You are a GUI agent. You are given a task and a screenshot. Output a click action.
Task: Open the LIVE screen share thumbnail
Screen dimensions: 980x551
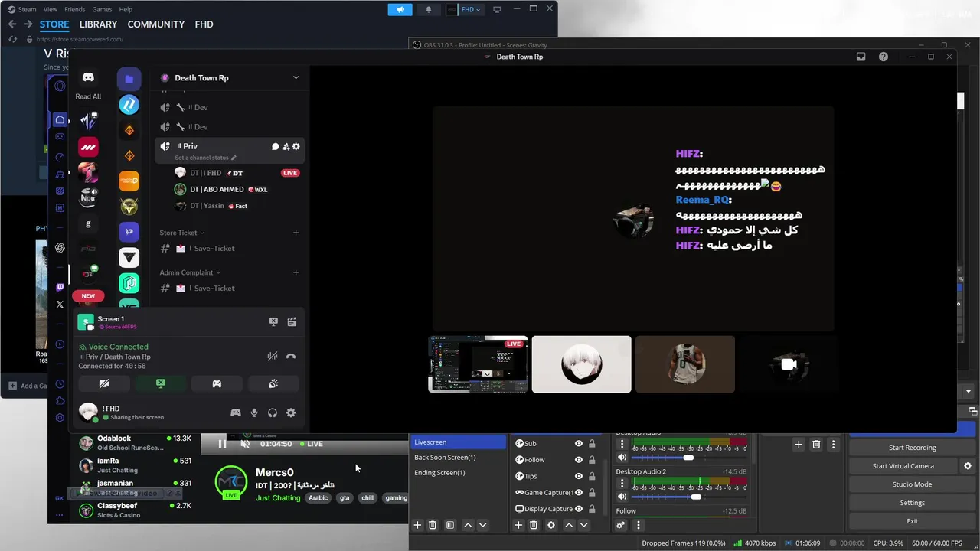(x=478, y=364)
